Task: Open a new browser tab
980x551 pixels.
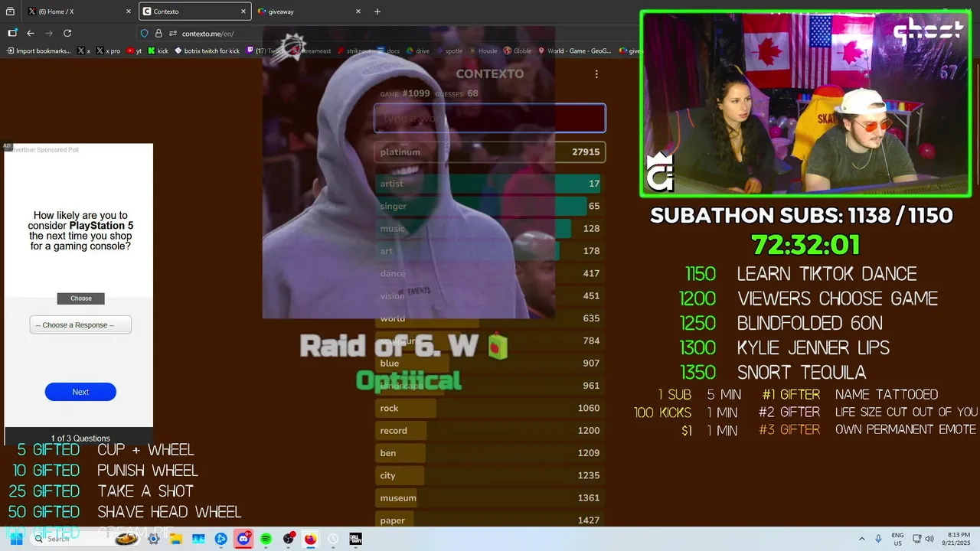Action: click(377, 11)
